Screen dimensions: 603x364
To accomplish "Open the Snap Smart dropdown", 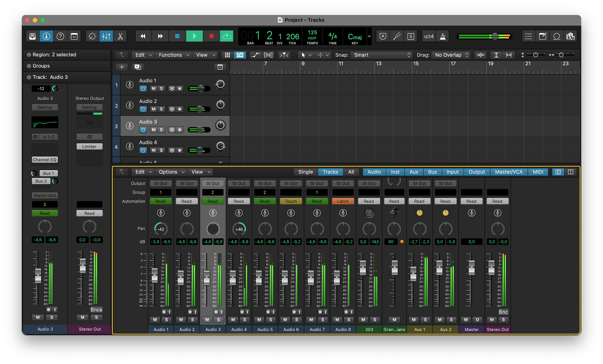I will 382,55.
